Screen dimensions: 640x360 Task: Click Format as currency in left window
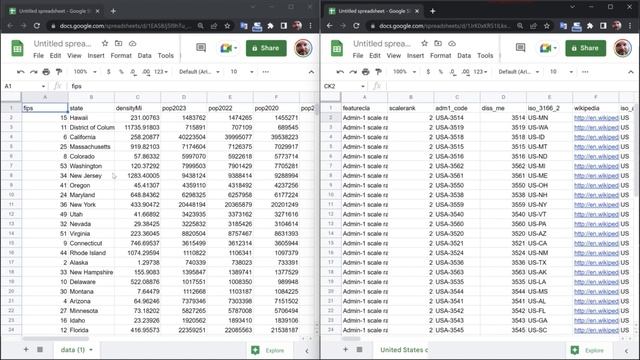[x=109, y=72]
